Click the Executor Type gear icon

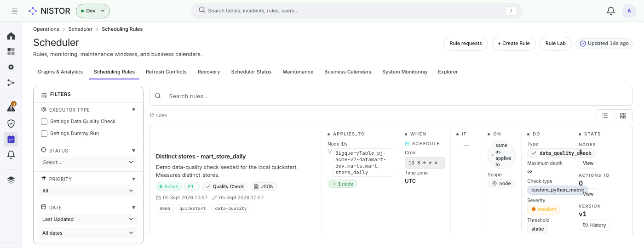44,110
